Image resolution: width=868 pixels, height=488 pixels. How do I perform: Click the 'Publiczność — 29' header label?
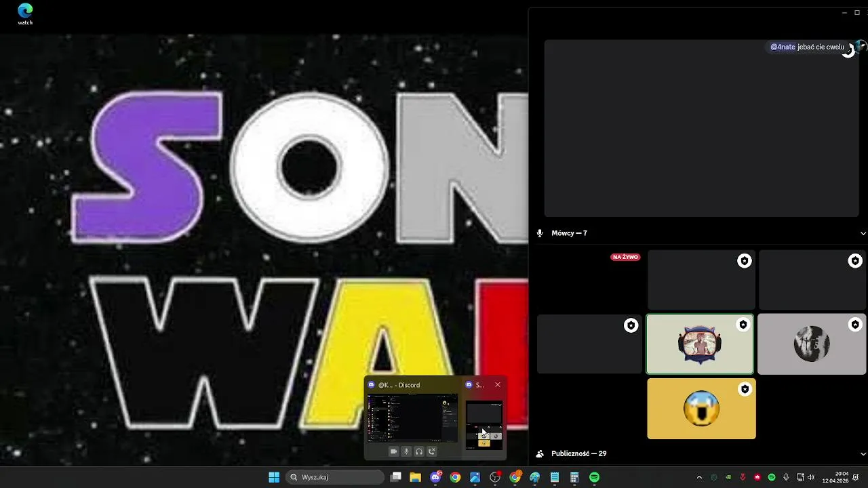(x=578, y=453)
